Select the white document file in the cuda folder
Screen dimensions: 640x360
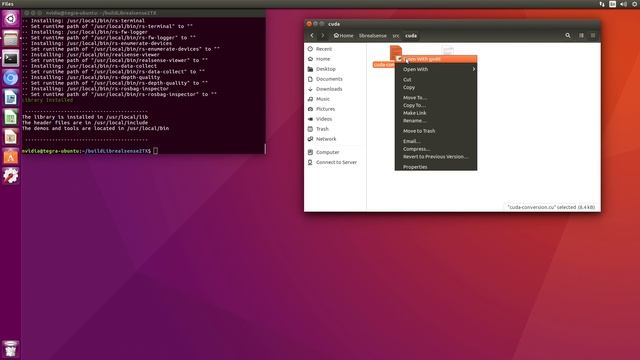click(448, 51)
